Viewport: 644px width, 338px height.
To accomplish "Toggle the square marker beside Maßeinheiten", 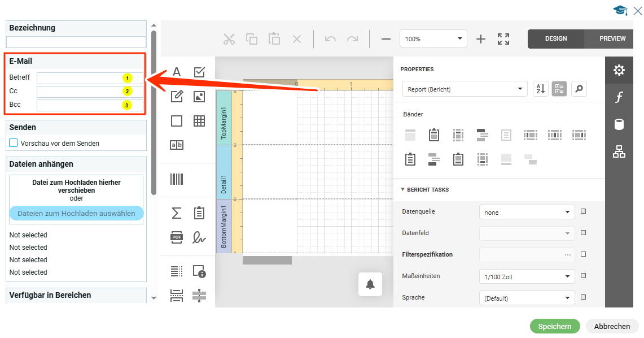I will [583, 276].
